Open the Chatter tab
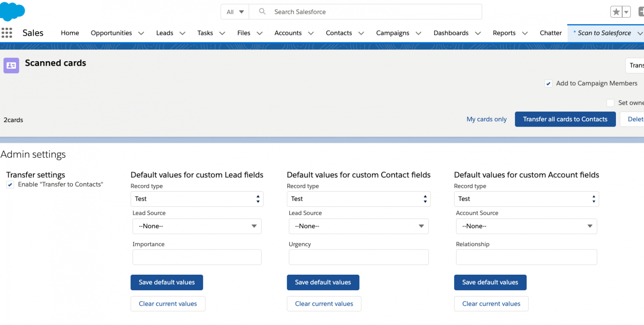644x325 pixels. pyautogui.click(x=551, y=33)
